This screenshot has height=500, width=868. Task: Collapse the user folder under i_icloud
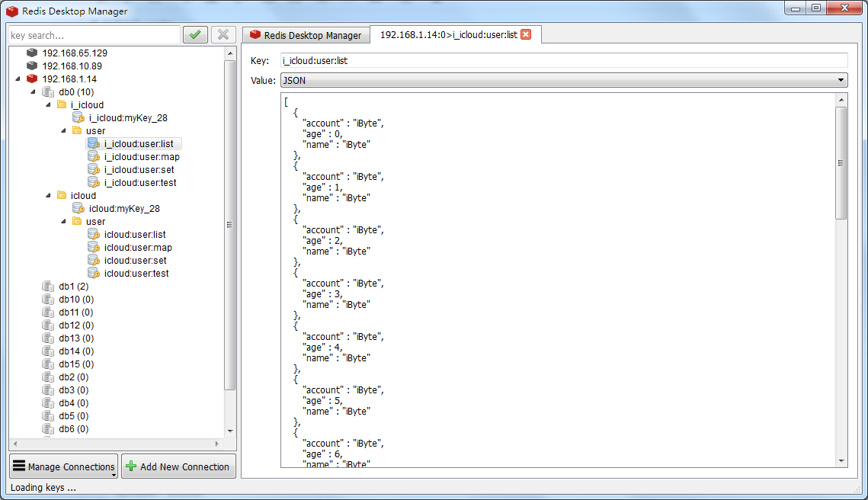[x=64, y=130]
